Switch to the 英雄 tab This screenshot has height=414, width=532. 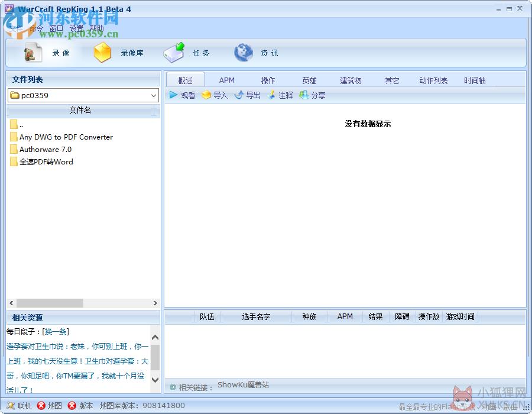point(309,80)
